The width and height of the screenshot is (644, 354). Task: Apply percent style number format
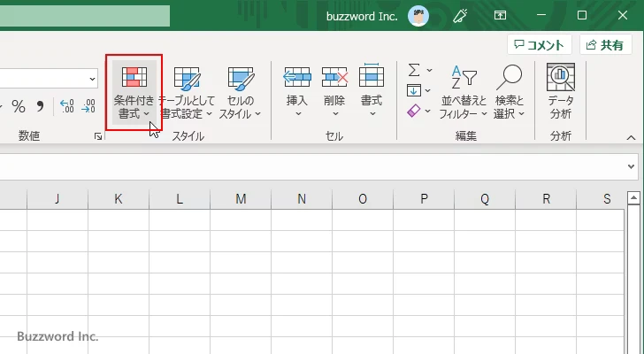point(18,107)
